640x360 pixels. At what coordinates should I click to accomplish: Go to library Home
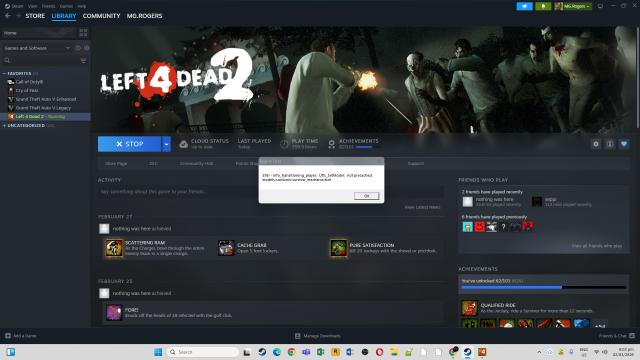[39, 33]
